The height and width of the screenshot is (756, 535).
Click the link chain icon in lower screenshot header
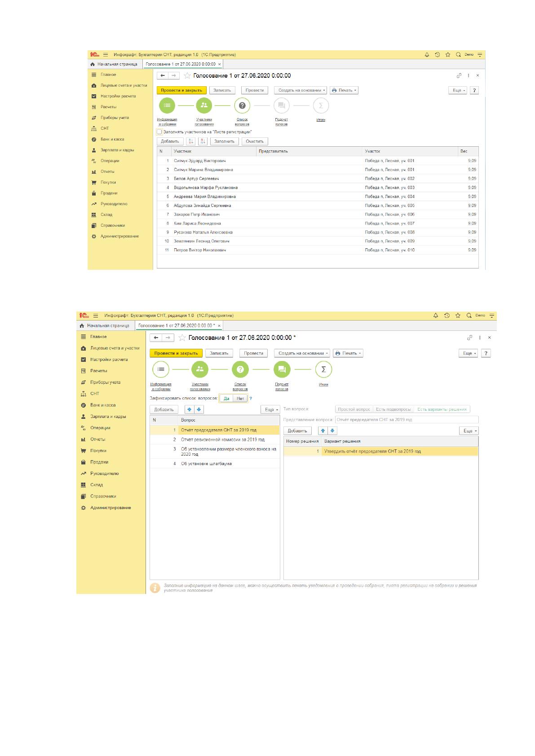coord(470,338)
